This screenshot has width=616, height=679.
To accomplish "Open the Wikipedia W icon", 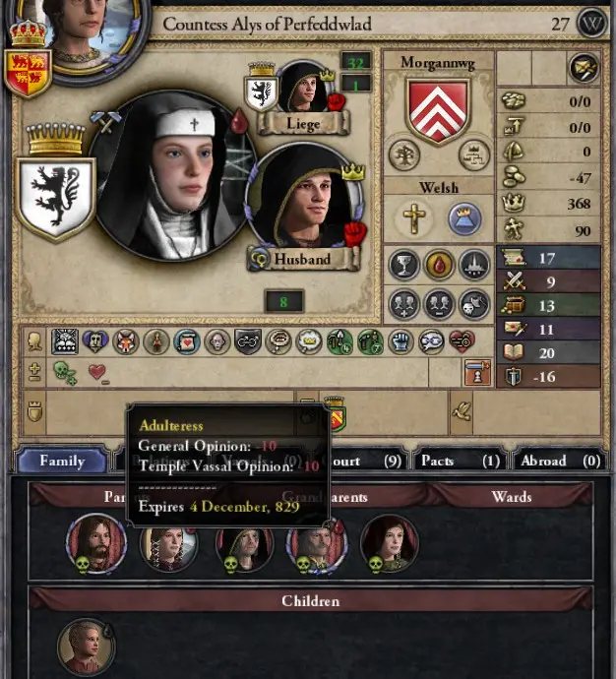I will click(x=592, y=24).
